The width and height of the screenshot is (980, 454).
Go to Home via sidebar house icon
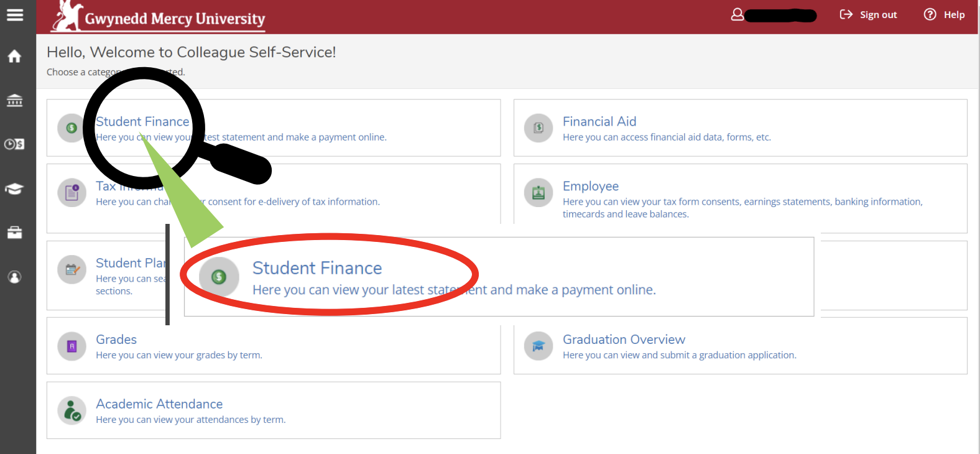pos(14,57)
